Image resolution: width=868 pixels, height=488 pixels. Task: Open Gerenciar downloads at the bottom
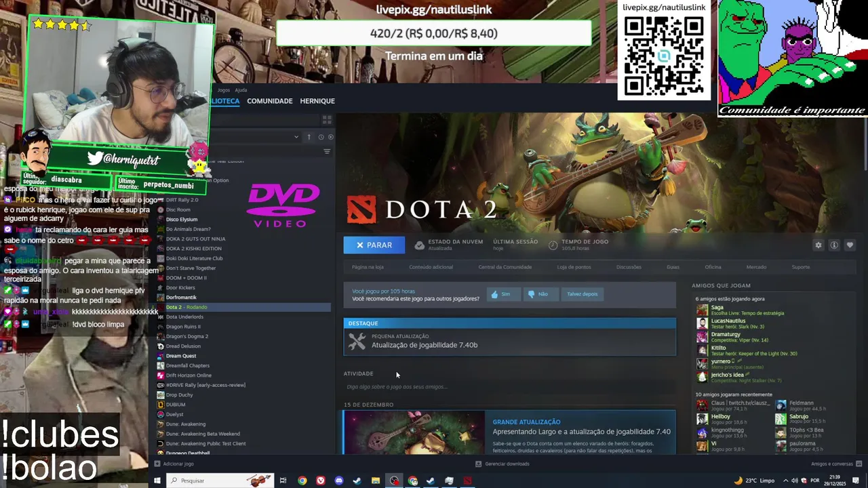(x=502, y=464)
